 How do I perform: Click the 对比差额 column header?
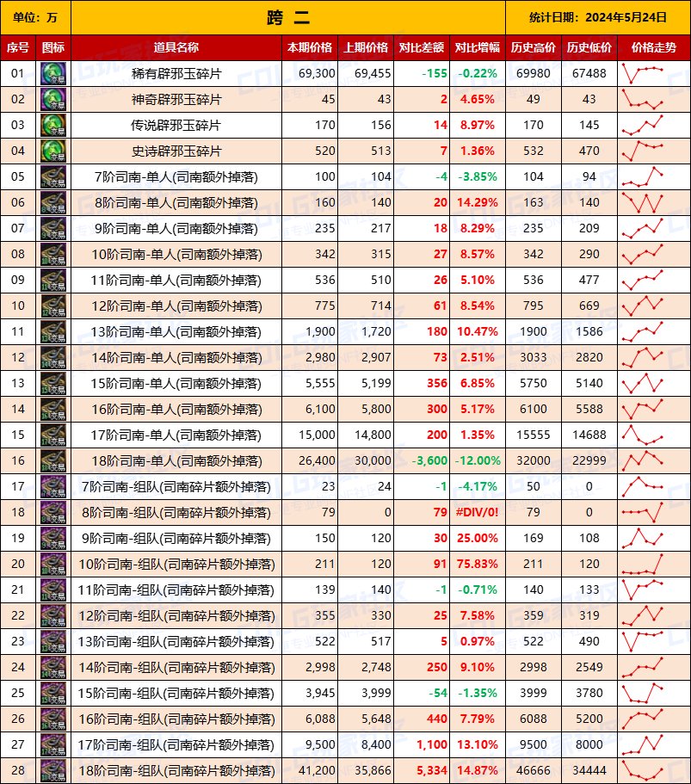click(x=422, y=47)
